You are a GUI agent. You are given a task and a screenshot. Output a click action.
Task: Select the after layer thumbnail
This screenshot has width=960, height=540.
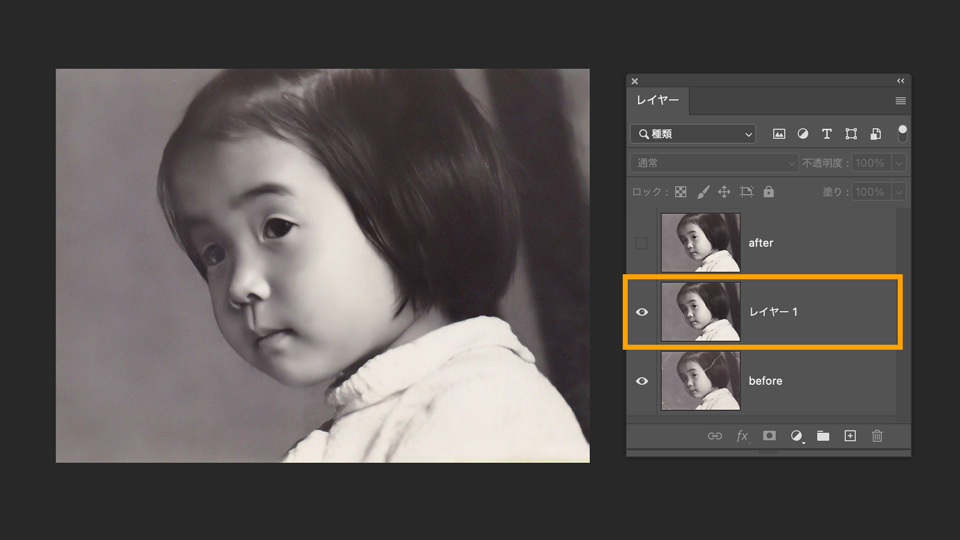[701, 242]
